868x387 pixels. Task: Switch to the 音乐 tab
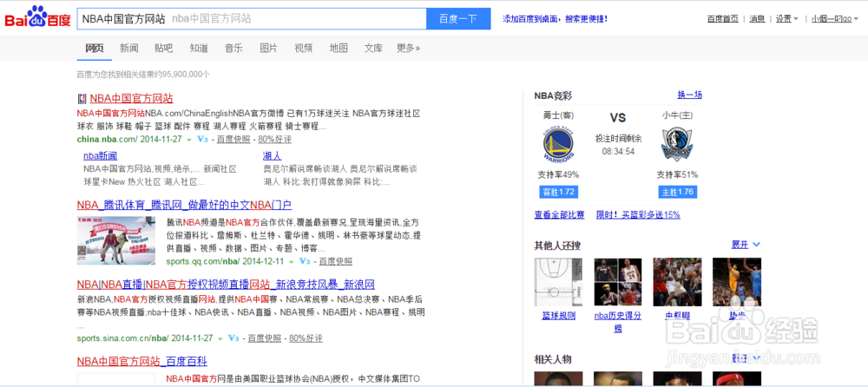[x=233, y=49]
